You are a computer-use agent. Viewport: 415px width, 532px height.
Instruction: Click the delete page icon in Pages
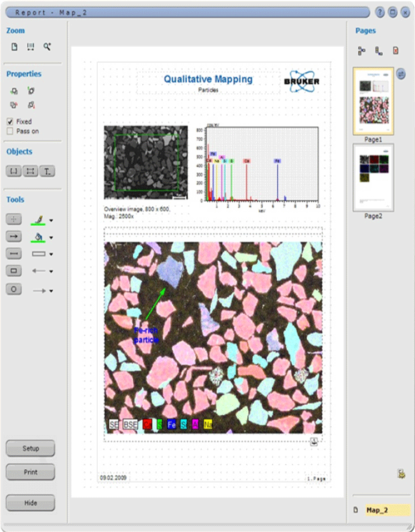click(396, 51)
